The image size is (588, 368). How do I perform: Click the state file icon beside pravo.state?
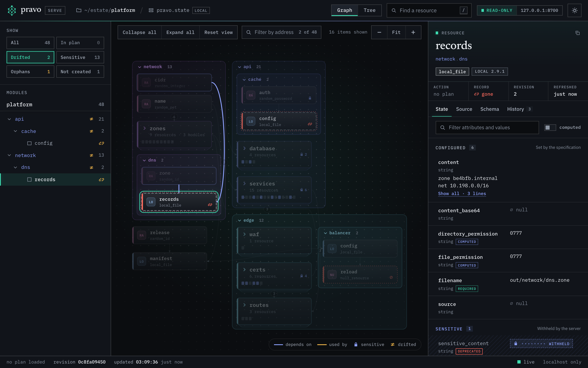pyautogui.click(x=151, y=10)
